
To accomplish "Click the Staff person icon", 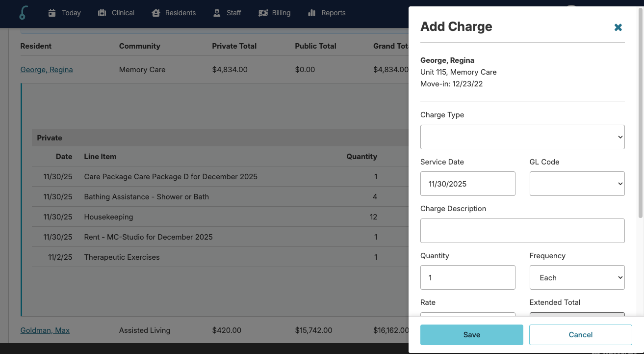I will (217, 13).
